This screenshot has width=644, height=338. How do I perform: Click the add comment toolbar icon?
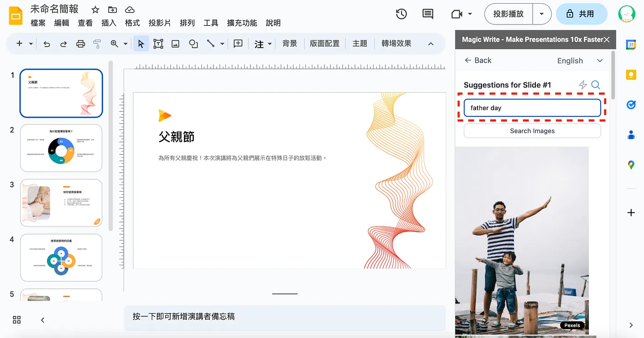(x=238, y=44)
